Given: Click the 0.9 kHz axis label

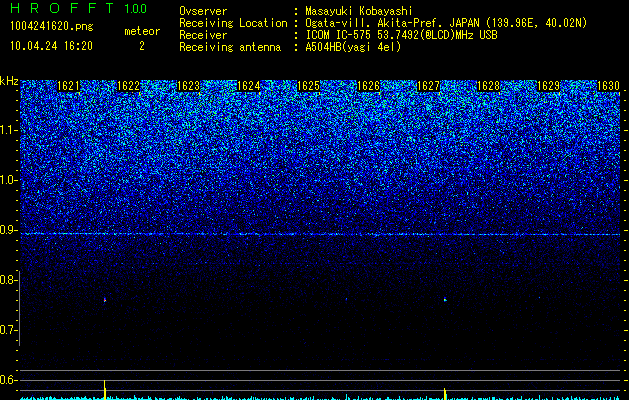Looking at the screenshot, I should click(x=8, y=230).
